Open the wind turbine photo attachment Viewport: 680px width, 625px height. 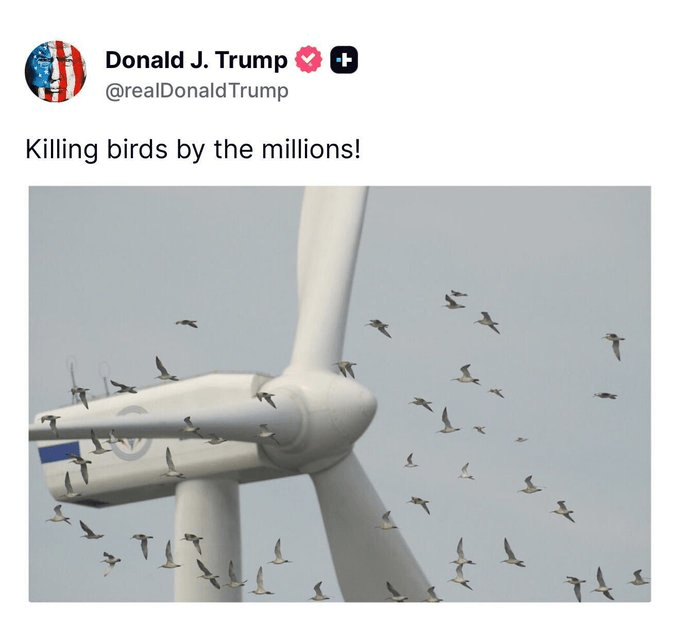(x=340, y=394)
